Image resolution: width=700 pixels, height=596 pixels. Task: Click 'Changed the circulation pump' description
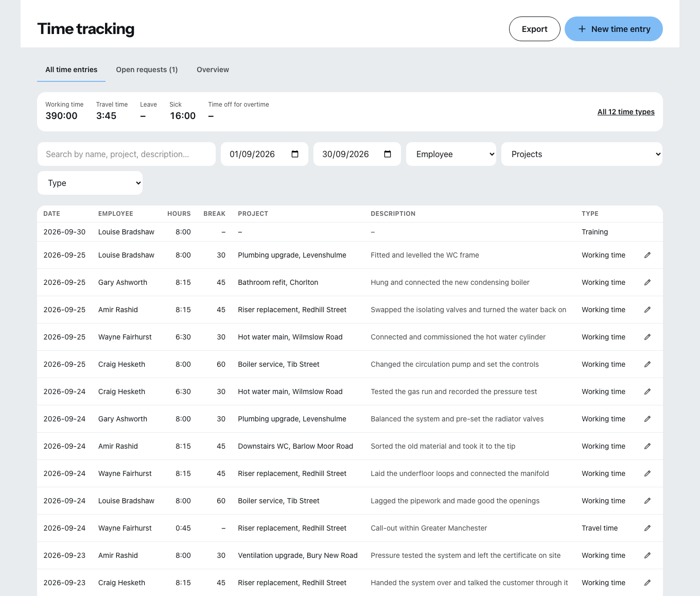tap(454, 364)
